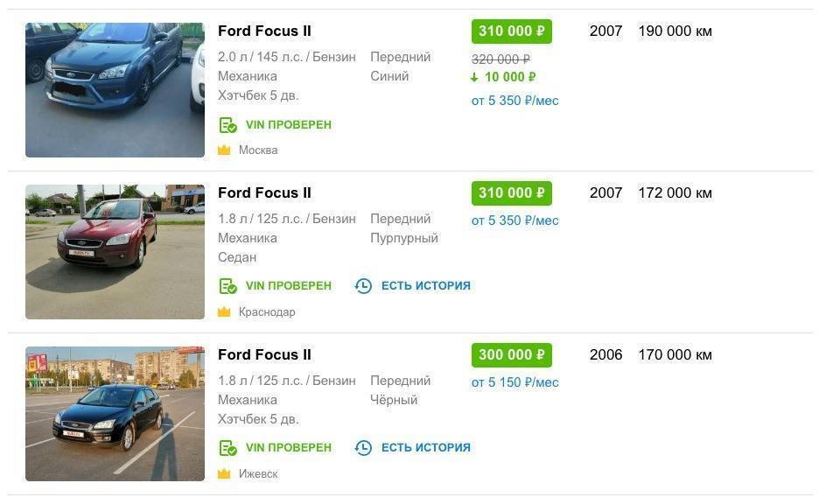Click 'от 5 150 ₽/мес' loan link
Image resolution: width=819 pixels, height=504 pixels.
(514, 382)
